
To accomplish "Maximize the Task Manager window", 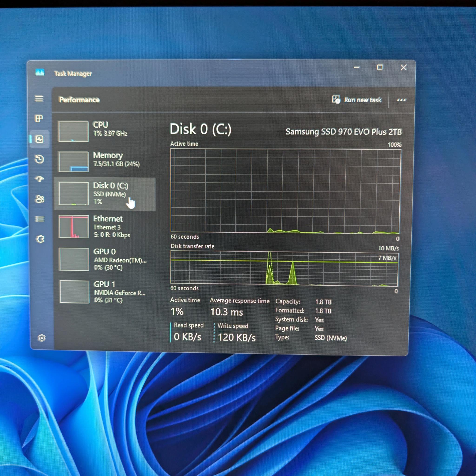I will pos(380,67).
